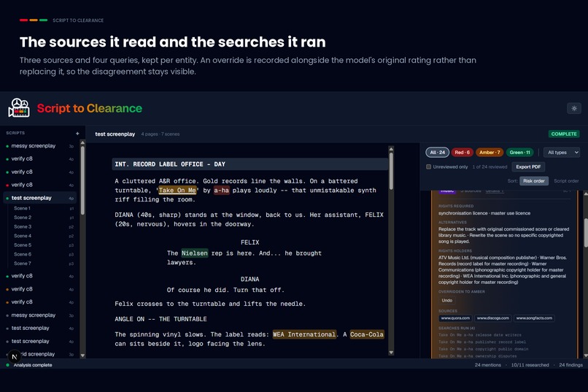The image size is (588, 392).
Task: Click the Analysis complete status text
Action: [x=33, y=365]
